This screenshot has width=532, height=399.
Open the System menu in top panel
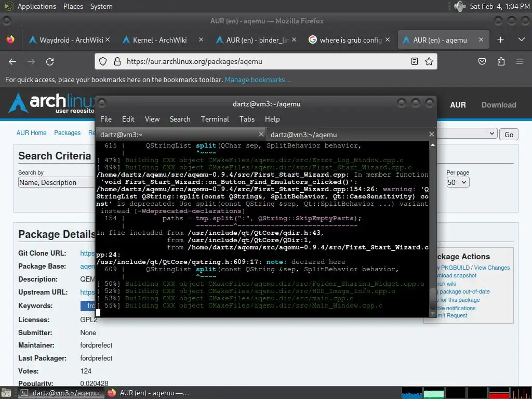point(101,6)
